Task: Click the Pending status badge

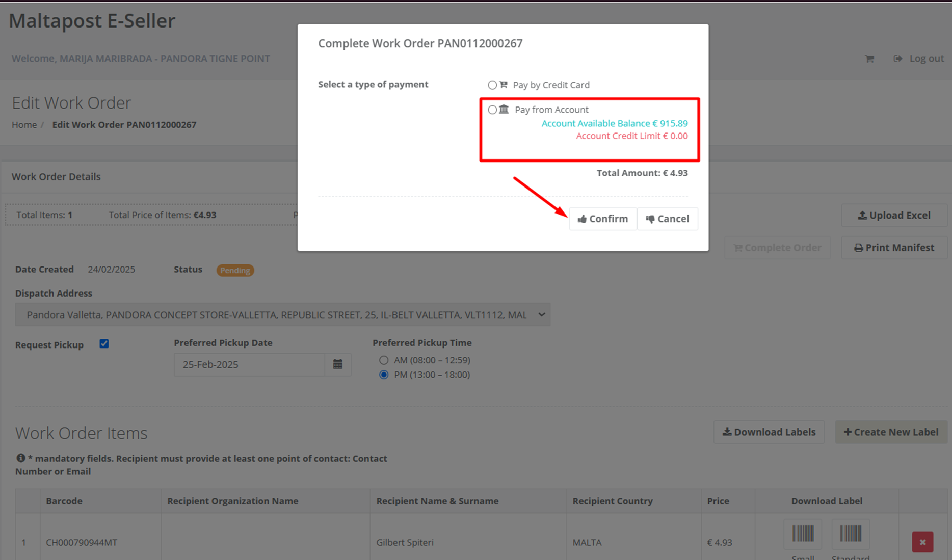Action: coord(235,270)
